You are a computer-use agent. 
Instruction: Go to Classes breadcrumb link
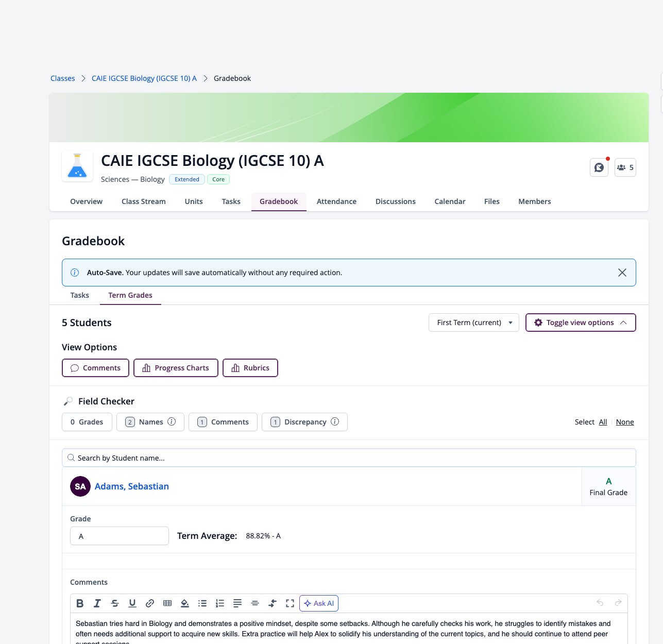click(63, 78)
